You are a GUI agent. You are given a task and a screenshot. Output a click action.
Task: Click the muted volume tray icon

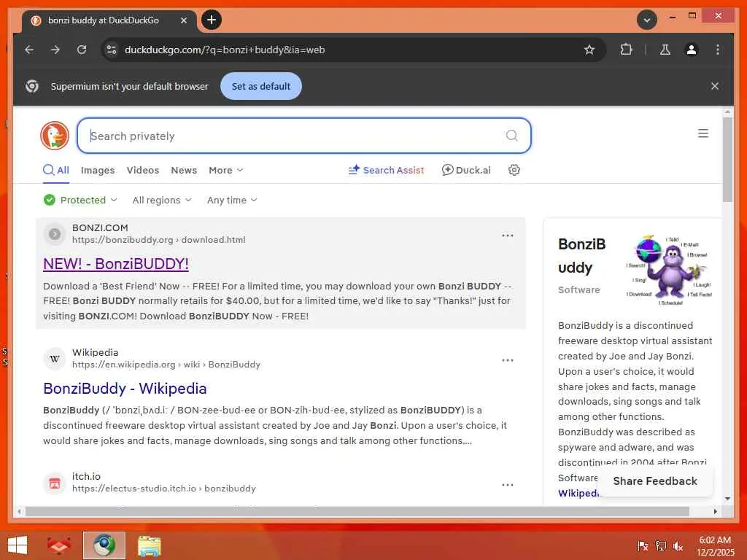[678, 546]
